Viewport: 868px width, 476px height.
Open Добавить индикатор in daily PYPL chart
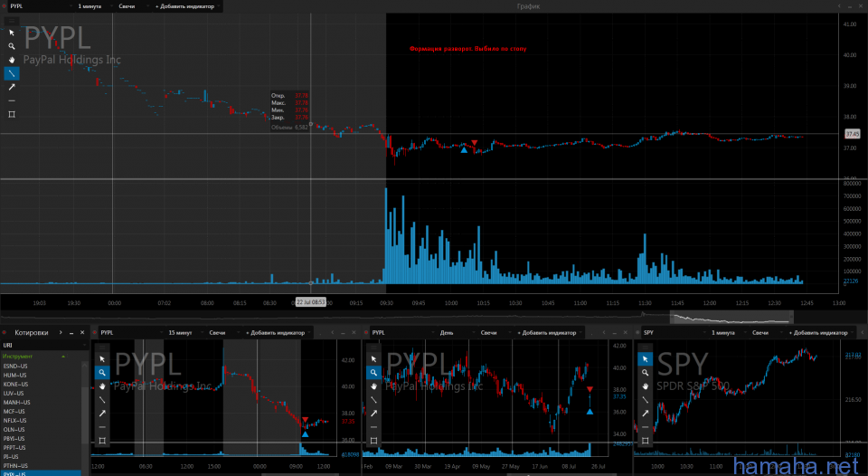tap(550, 332)
